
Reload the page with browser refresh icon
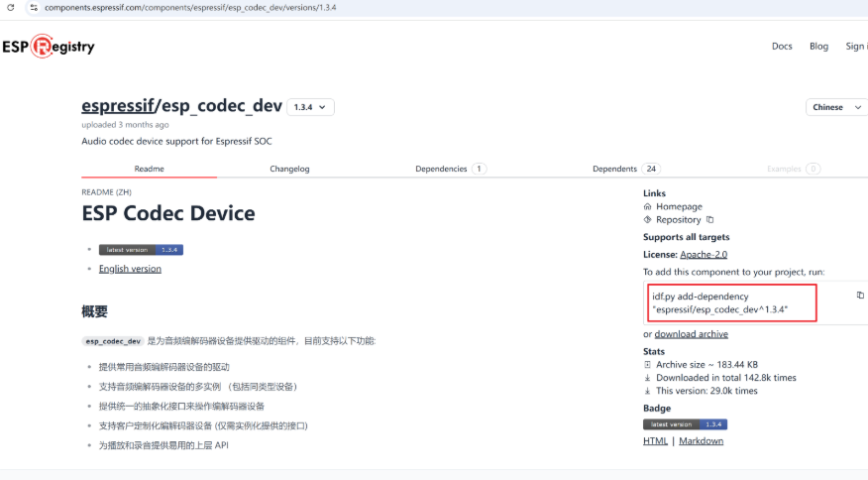[11, 8]
